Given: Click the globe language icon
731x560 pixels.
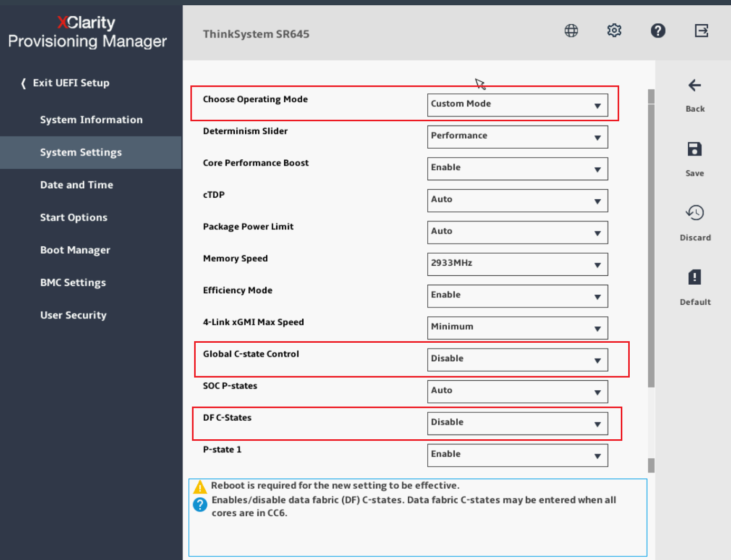Looking at the screenshot, I should point(571,31).
